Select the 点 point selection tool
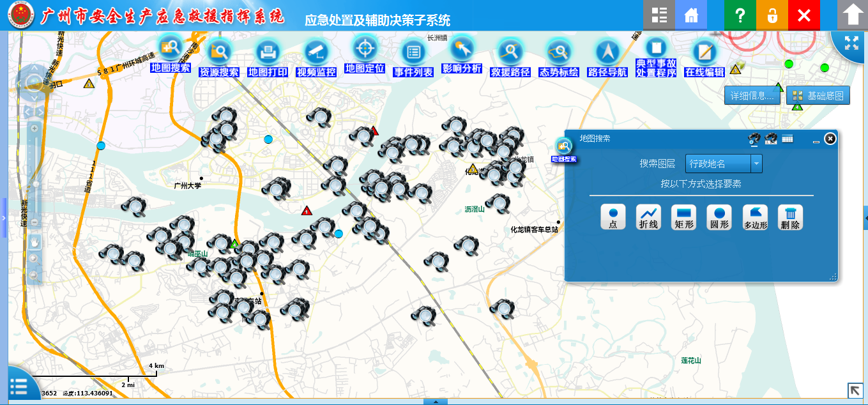Viewport: 868px width, 405px height. (613, 217)
